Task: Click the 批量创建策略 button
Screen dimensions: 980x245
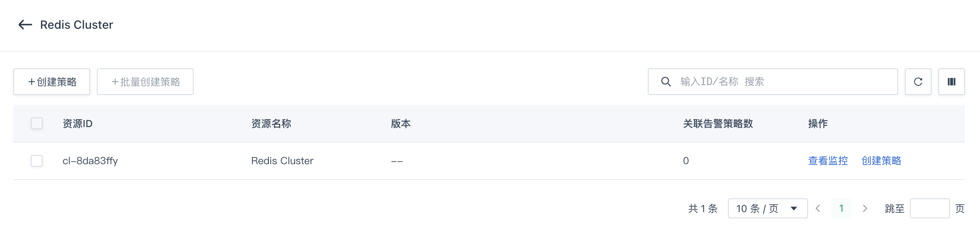Action: tap(145, 82)
